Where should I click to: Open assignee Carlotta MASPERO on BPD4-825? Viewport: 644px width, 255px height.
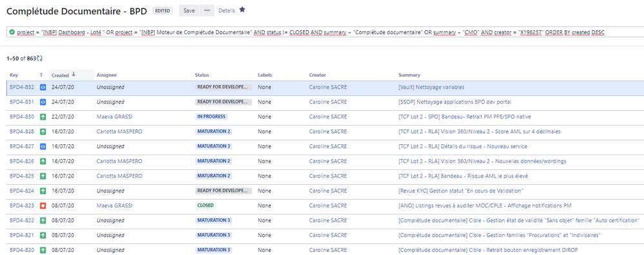(x=119, y=176)
